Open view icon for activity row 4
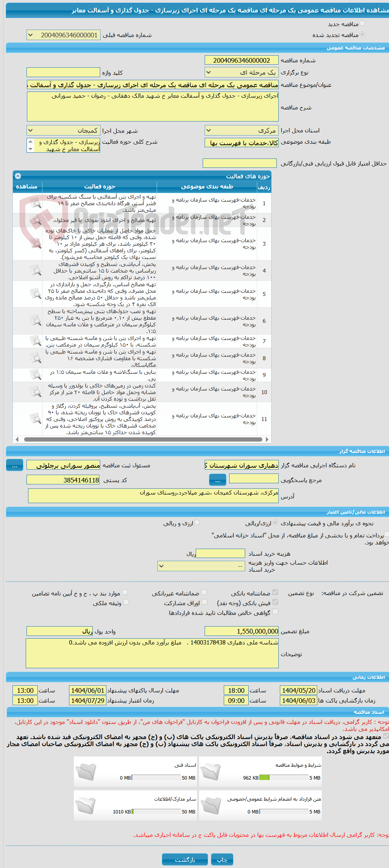389x868 pixels. (35, 270)
